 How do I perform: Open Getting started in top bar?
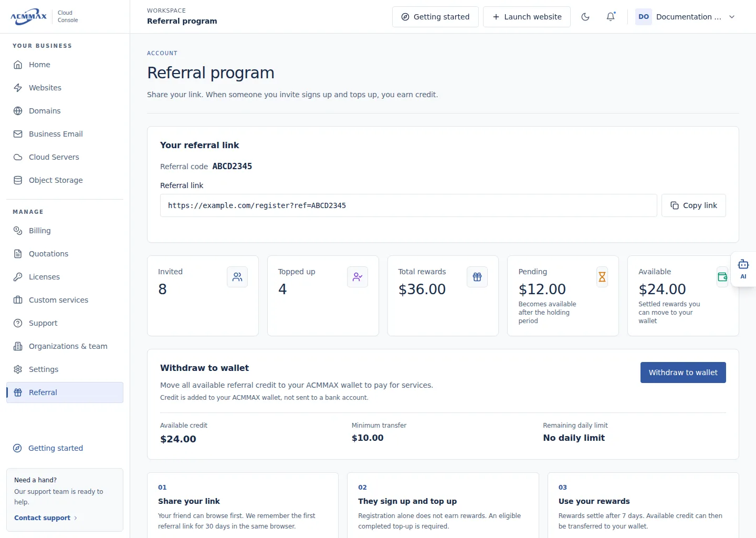435,17
